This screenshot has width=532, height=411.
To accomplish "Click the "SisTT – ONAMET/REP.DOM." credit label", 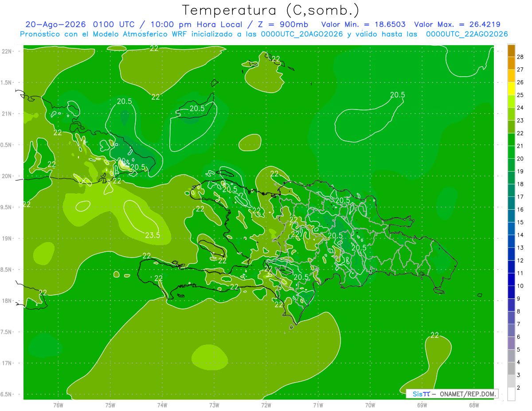I will 452,394.
